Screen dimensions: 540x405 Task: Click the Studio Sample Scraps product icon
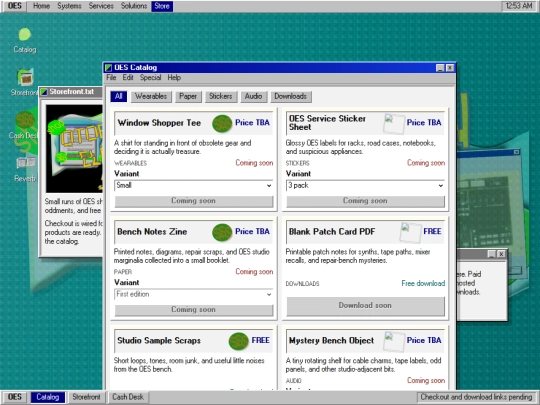(x=238, y=341)
